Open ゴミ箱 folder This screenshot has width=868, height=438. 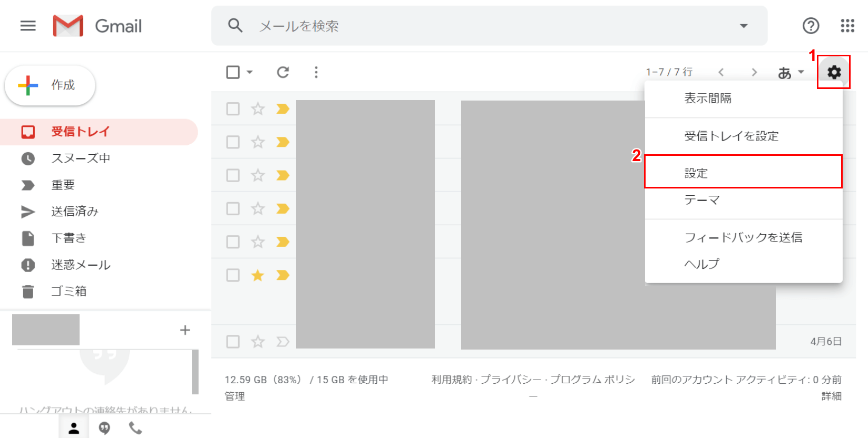(99, 291)
